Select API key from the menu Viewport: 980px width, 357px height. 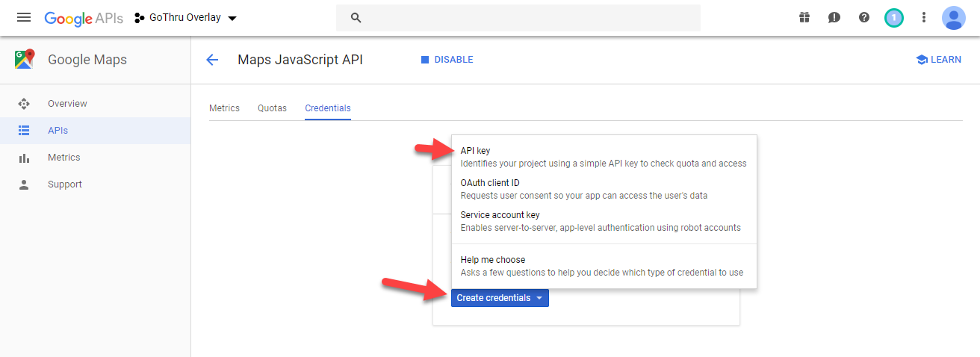pos(476,151)
